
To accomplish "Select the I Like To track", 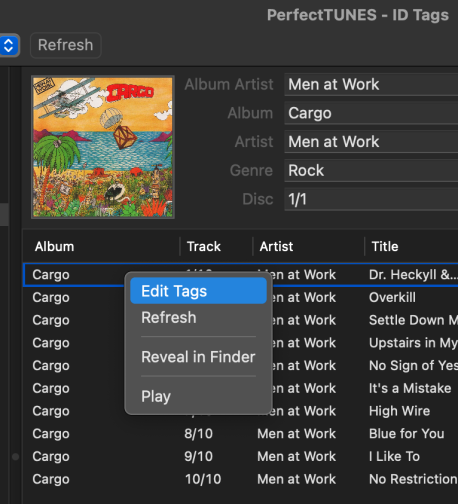I will click(x=394, y=456).
